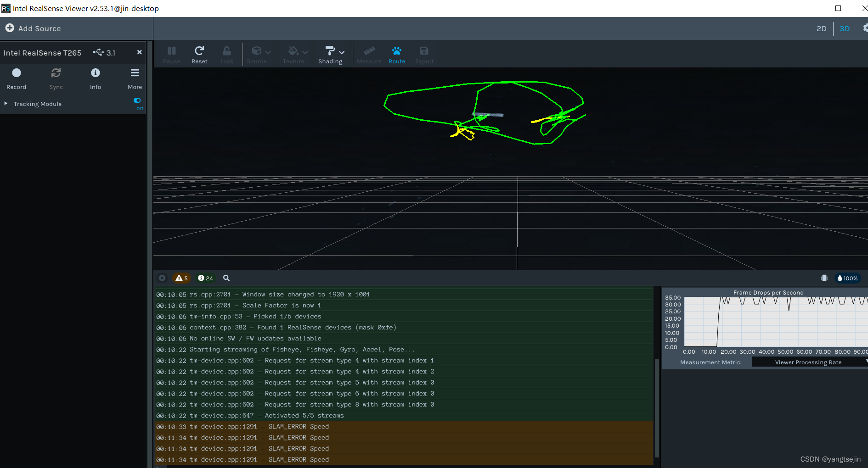Image resolution: width=868 pixels, height=468 pixels.
Task: Click the Add Source label
Action: tap(39, 28)
